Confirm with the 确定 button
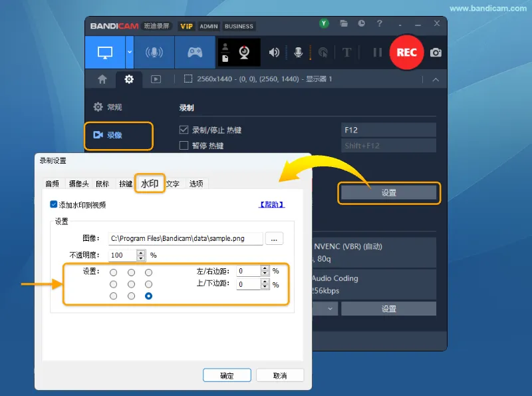The image size is (532, 396). click(227, 375)
